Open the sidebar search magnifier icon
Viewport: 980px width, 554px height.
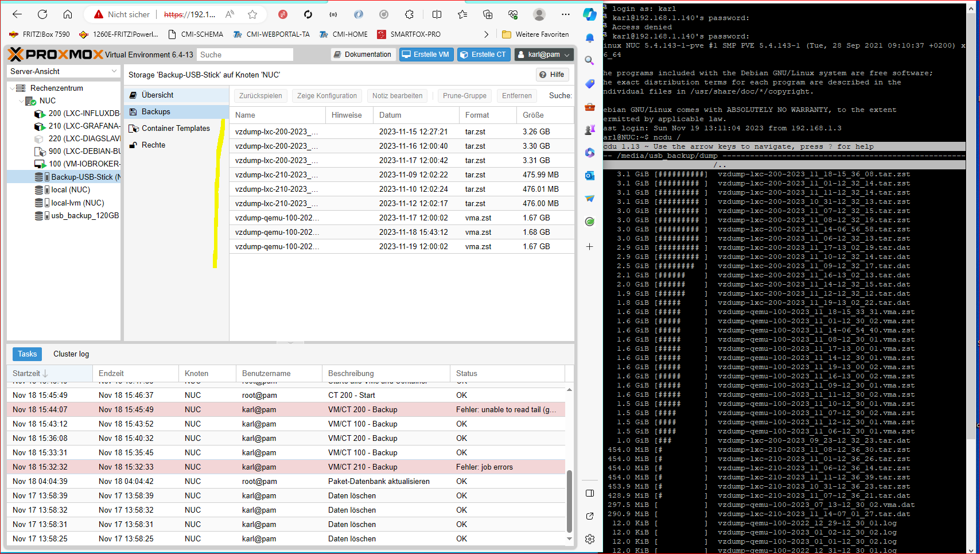tap(590, 60)
